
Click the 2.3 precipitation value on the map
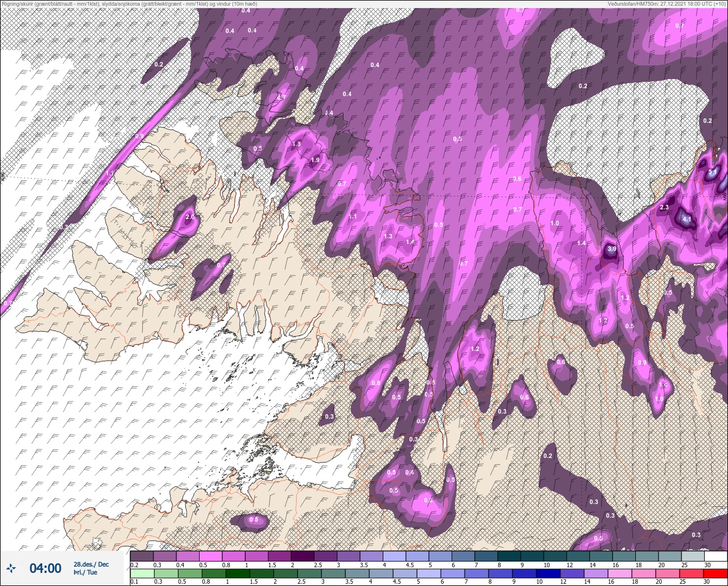664,208
